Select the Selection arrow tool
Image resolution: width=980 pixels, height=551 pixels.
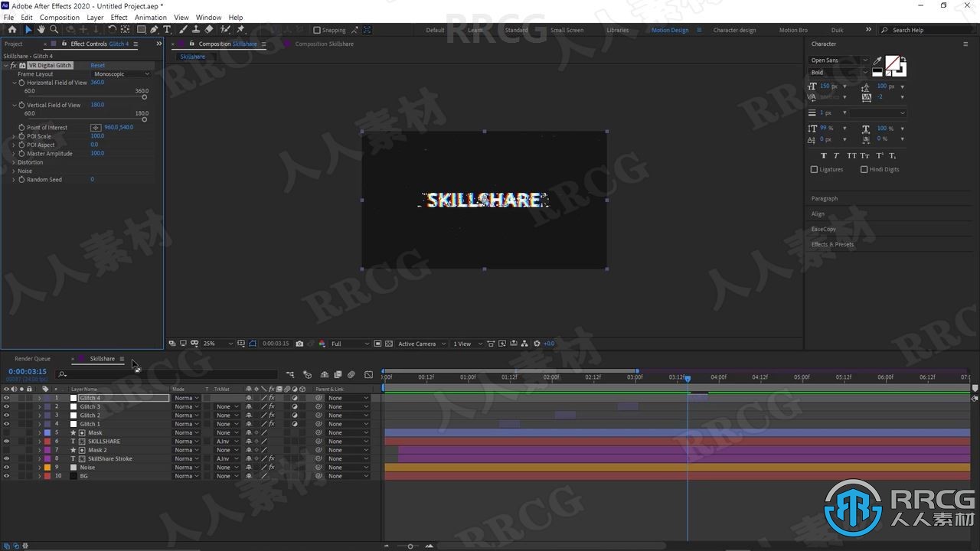pyautogui.click(x=28, y=30)
